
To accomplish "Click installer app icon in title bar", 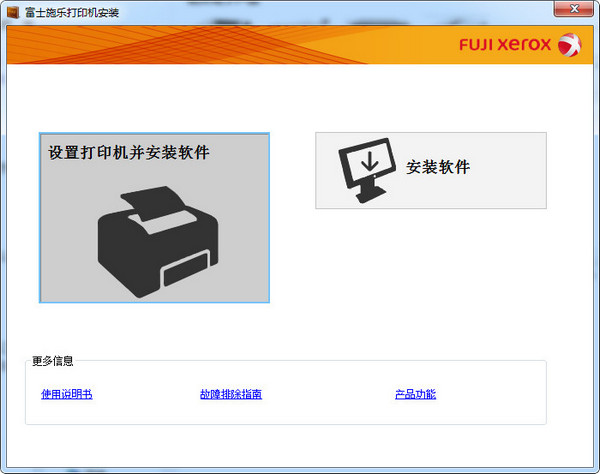I will point(13,13).
